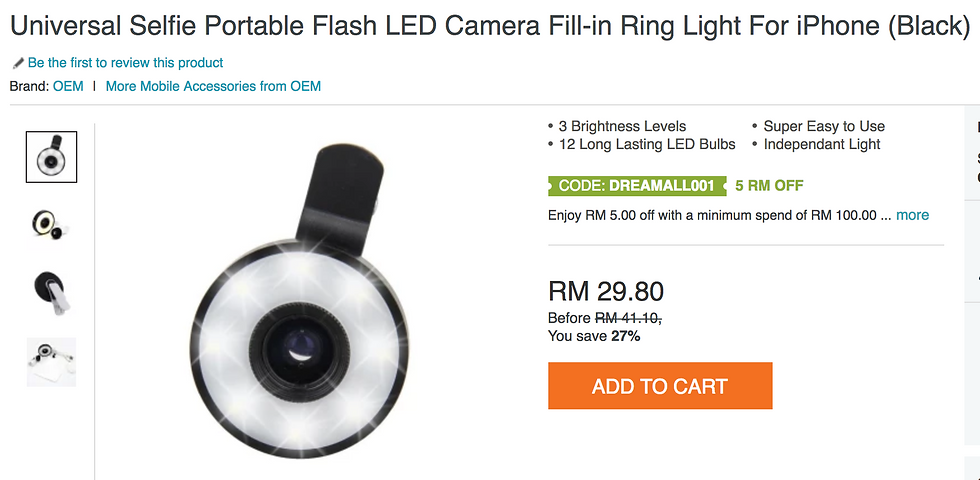
Task: Click the crossed-out RM 41.10 price
Action: 628,318
